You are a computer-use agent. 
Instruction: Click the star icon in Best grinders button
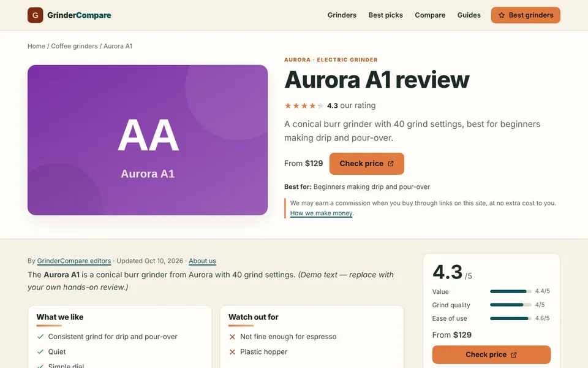click(x=502, y=15)
